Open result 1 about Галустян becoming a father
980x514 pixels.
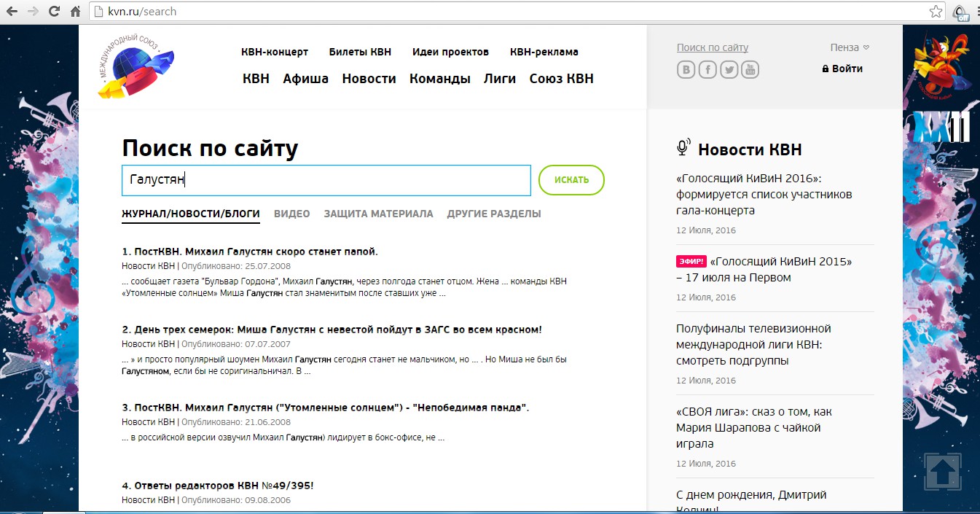(x=250, y=252)
